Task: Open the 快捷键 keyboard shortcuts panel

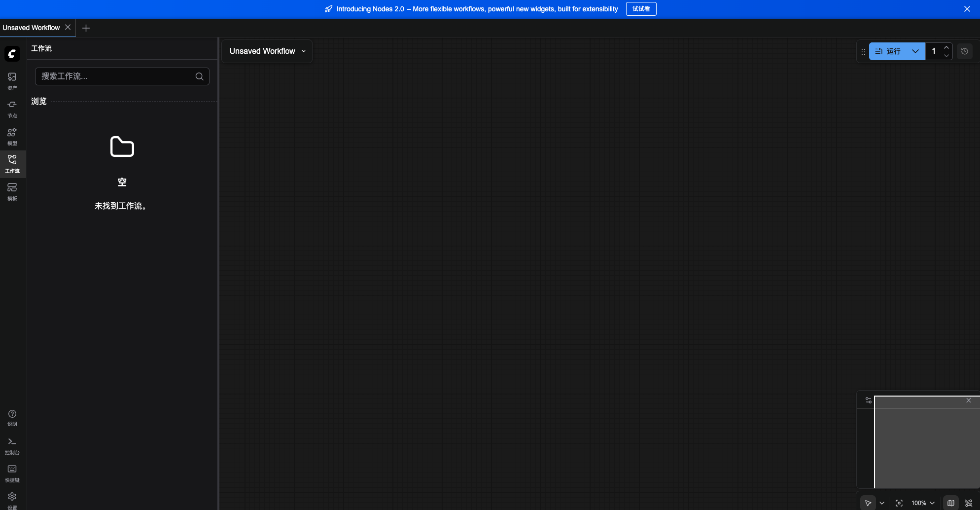Action: [x=12, y=473]
